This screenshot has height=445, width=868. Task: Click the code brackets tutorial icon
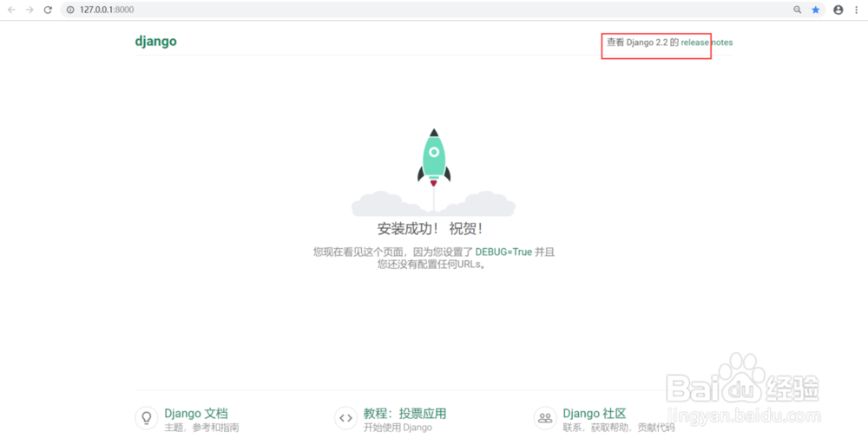point(346,418)
